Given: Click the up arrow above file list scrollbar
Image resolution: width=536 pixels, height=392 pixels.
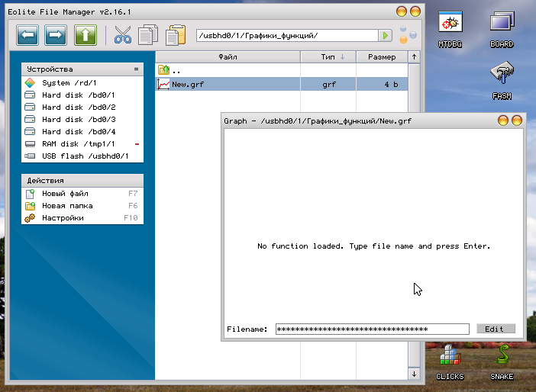Looking at the screenshot, I should tap(414, 57).
